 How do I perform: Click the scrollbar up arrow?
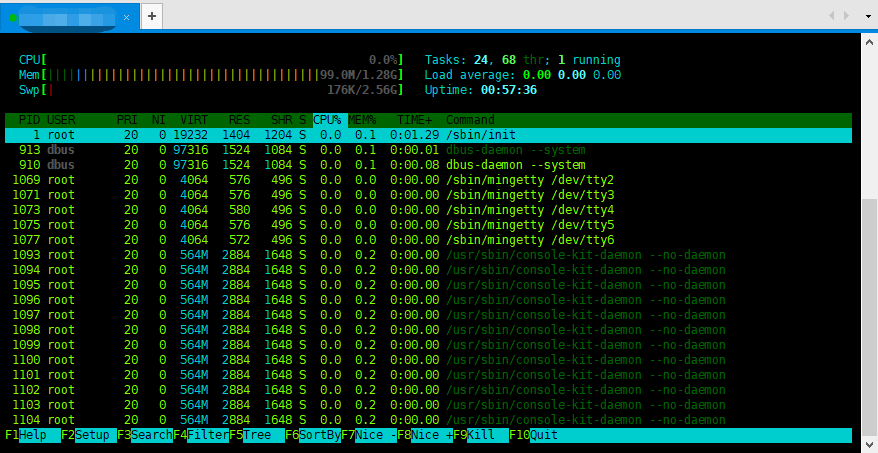coord(869,41)
